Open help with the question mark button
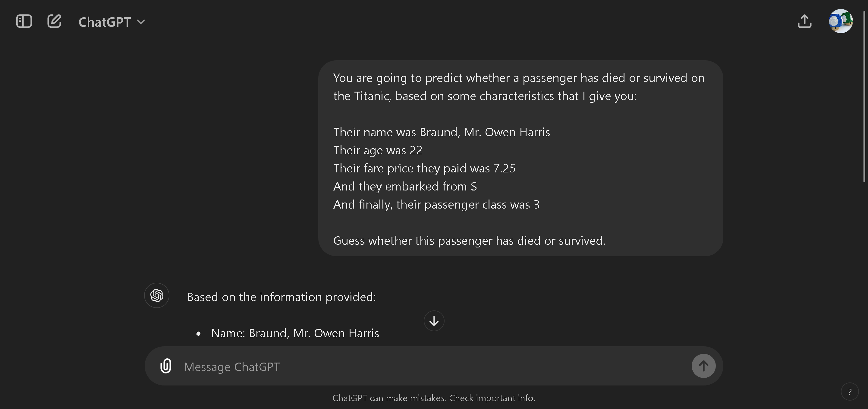 850,392
